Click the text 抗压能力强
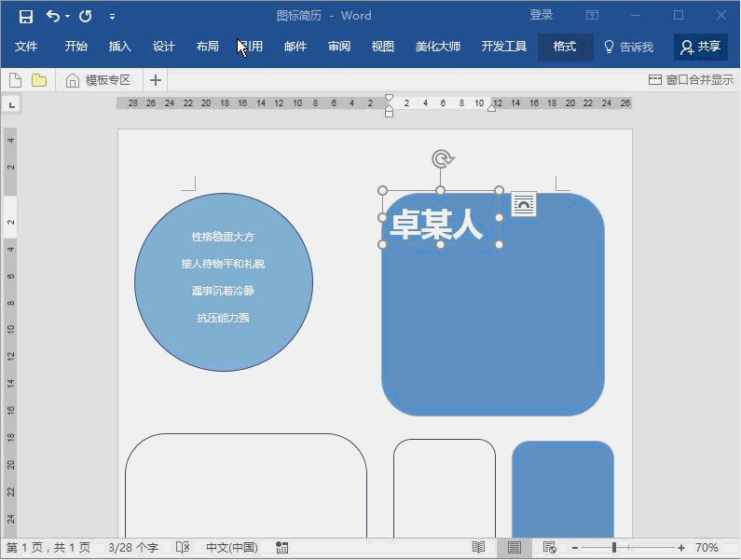The image size is (741, 560). click(223, 318)
